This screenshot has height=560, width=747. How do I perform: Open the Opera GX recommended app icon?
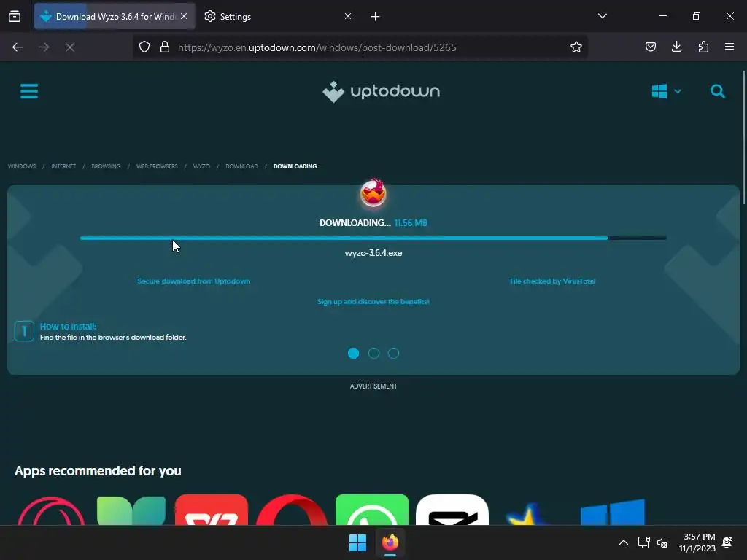(x=51, y=510)
